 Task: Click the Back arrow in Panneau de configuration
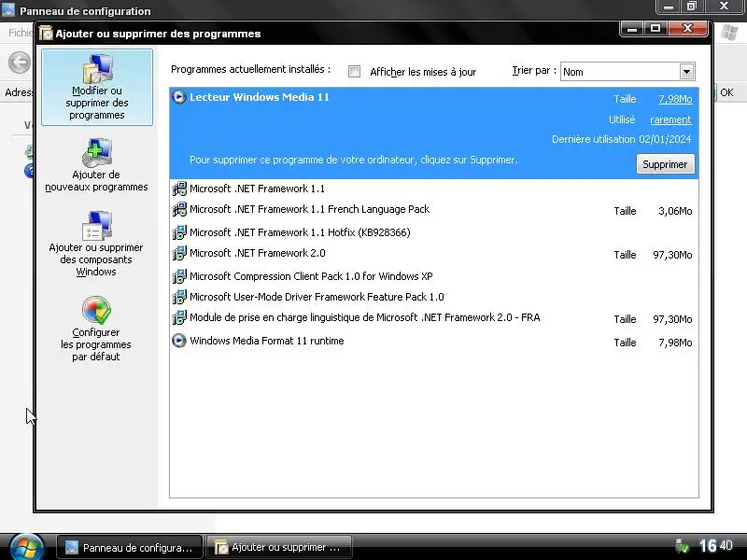pyautogui.click(x=20, y=63)
